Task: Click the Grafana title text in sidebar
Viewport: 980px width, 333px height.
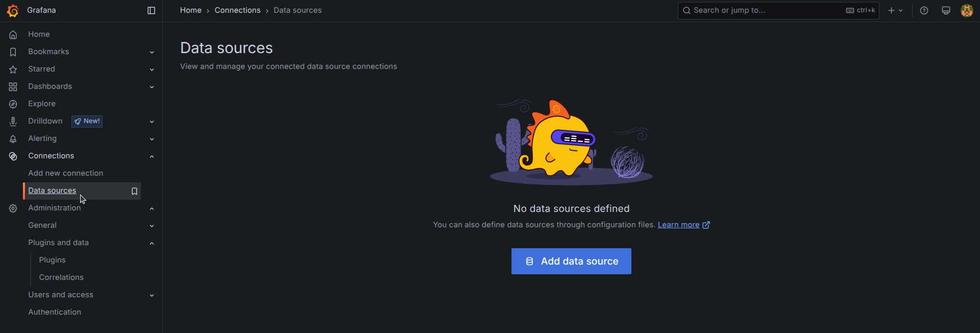Action: coord(41,10)
